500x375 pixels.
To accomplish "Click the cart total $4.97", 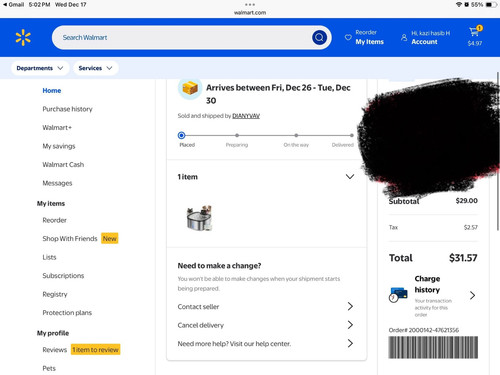I will pos(475,43).
